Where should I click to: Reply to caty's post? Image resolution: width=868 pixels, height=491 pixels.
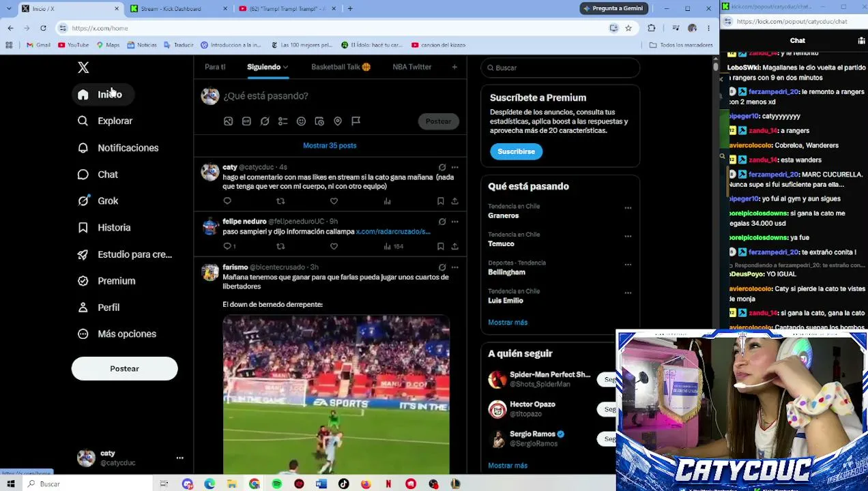click(227, 201)
